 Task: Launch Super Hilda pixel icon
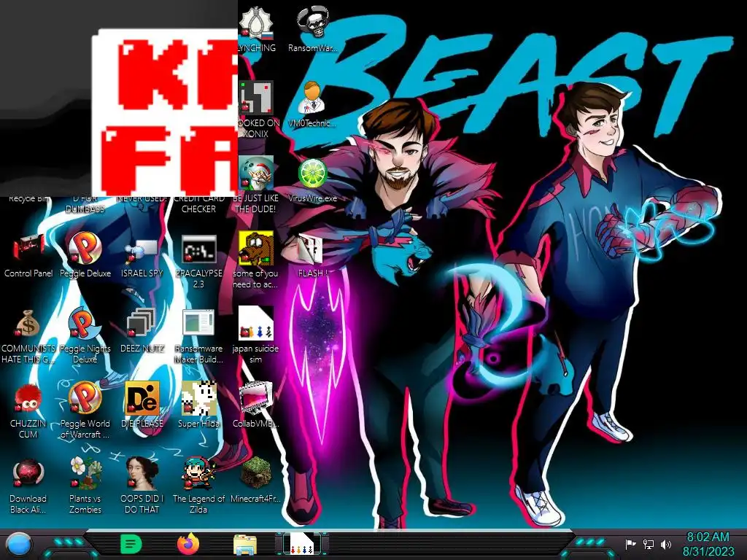[198, 398]
